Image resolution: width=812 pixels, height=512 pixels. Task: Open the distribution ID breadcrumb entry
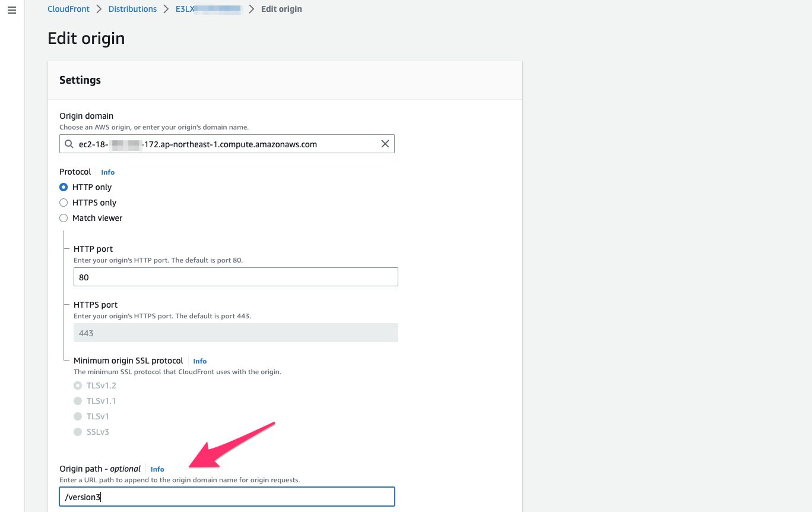click(208, 9)
